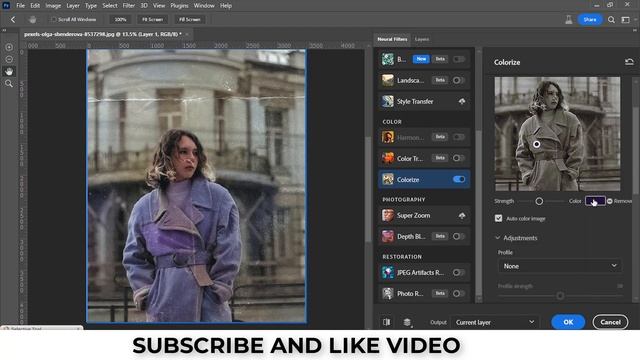Select the Colorize filter name label
This screenshot has height=360, width=640.
pyautogui.click(x=408, y=180)
